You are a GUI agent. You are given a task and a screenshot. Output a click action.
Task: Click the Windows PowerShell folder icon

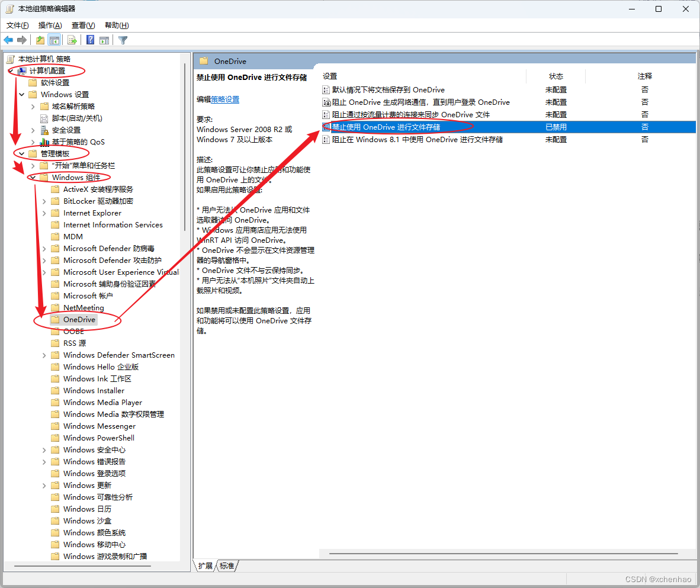click(x=55, y=438)
